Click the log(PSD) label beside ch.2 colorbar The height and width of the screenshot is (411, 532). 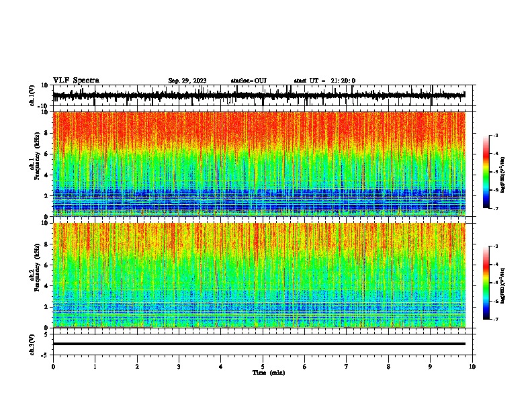tap(503, 285)
